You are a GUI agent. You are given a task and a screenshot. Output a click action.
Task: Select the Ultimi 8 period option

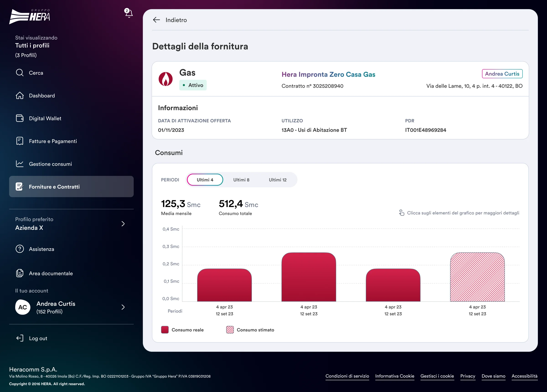(241, 180)
